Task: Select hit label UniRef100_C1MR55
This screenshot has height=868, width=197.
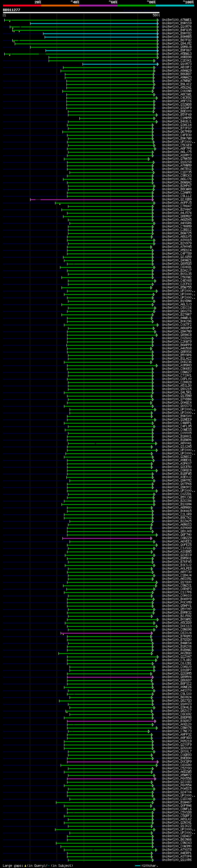Action: (176, 118)
